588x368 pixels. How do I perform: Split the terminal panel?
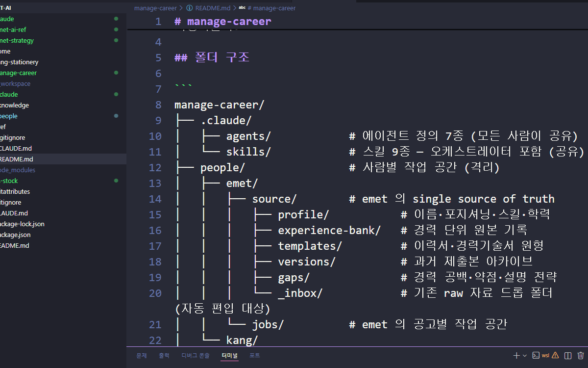(x=568, y=355)
